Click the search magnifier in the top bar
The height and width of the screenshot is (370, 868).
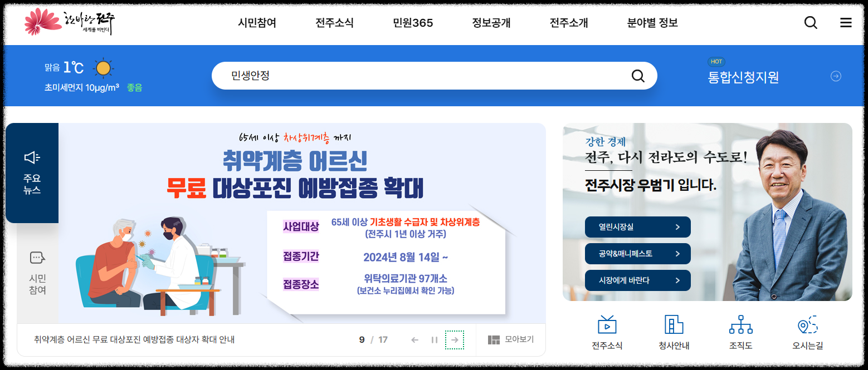811,22
